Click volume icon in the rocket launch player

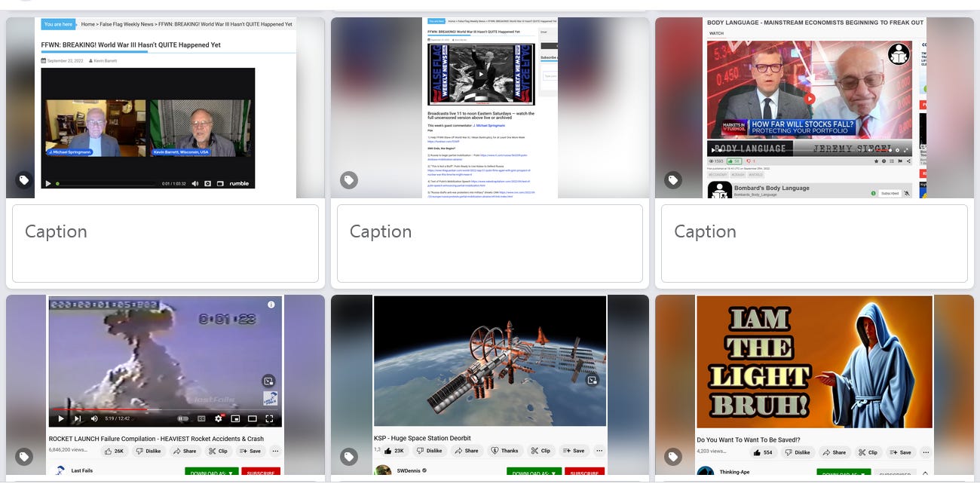(94, 418)
